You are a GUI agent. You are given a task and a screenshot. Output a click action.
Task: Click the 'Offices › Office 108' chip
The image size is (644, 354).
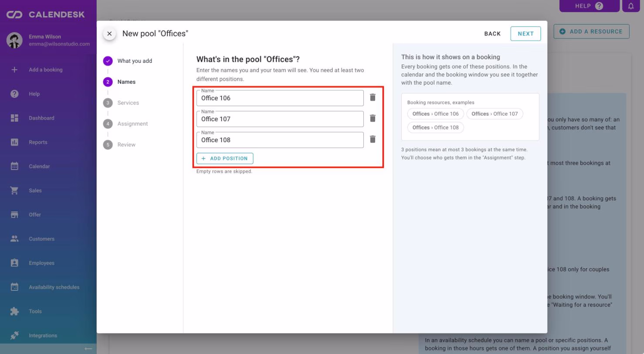[435, 128]
